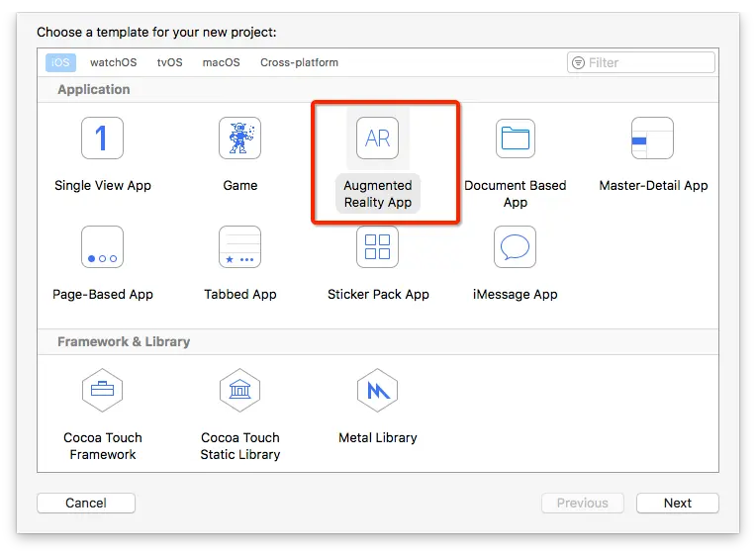Click the 'Game' label text
756x554 pixels.
pyautogui.click(x=240, y=186)
